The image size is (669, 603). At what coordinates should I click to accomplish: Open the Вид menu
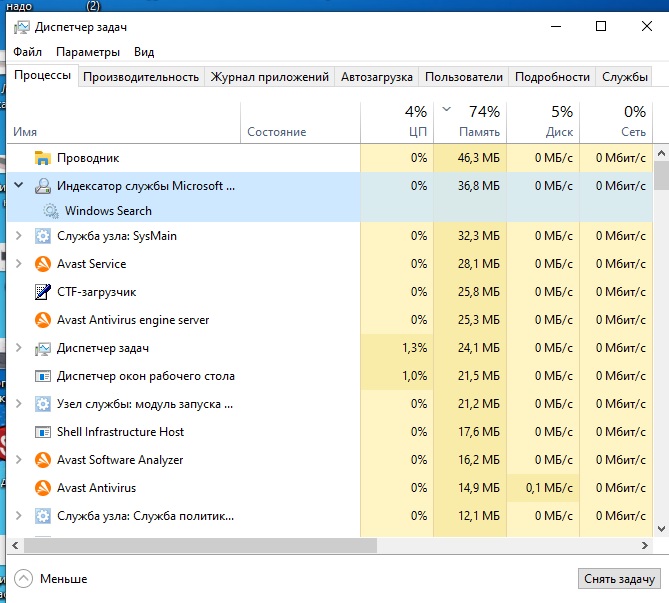pos(144,52)
